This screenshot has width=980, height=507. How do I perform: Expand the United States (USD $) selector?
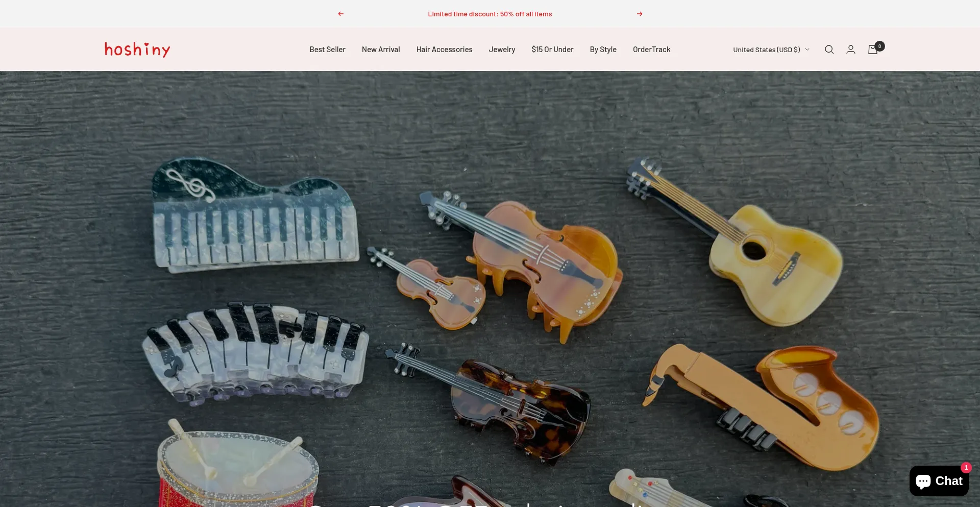[771, 50]
